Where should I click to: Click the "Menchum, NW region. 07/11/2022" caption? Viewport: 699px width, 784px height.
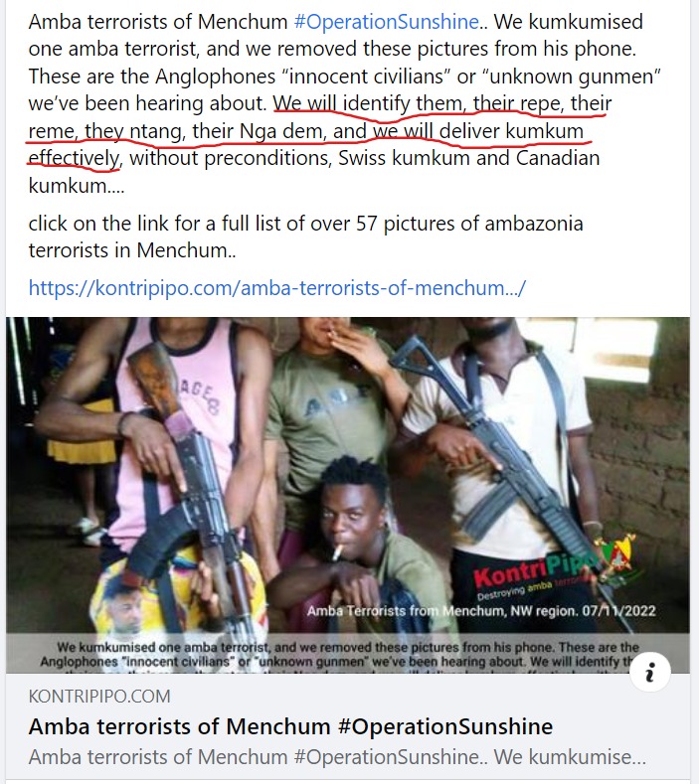coord(549,611)
